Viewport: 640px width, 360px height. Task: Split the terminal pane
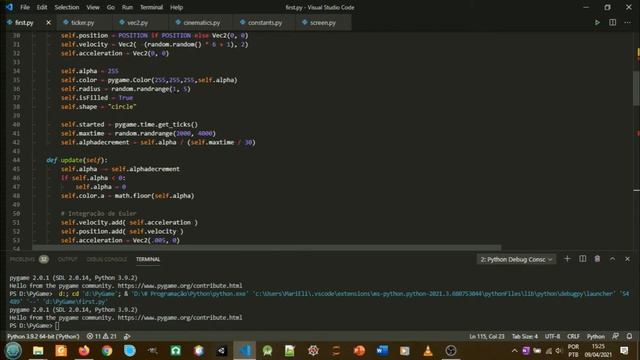coord(582,259)
